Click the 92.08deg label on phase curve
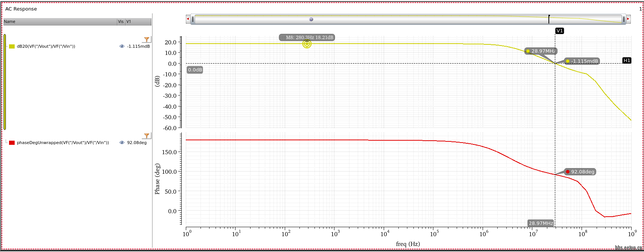Image resolution: width=644 pixels, height=252 pixels. point(580,172)
